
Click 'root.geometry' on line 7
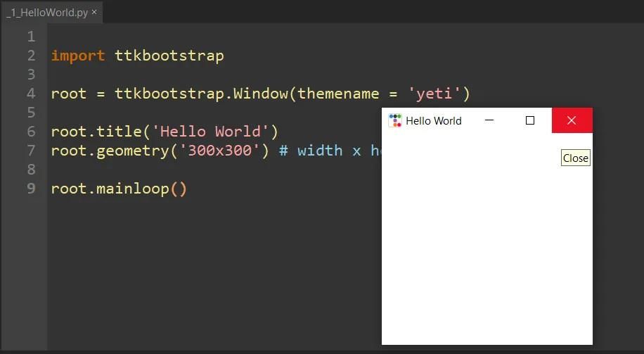pyautogui.click(x=110, y=151)
